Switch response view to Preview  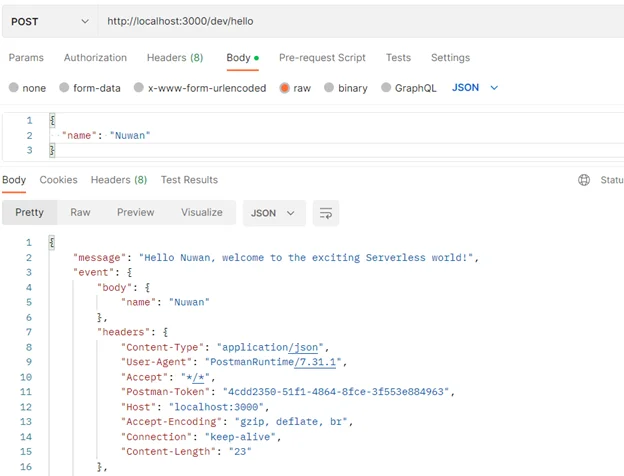135,213
